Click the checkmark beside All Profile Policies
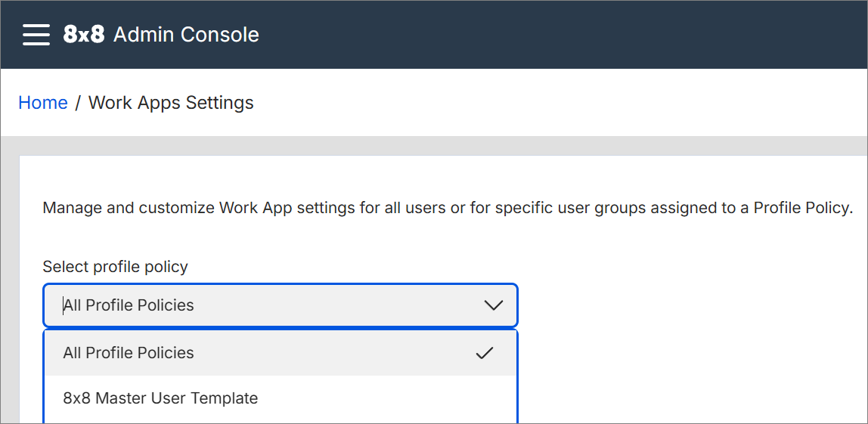Image resolution: width=868 pixels, height=424 pixels. click(x=485, y=353)
